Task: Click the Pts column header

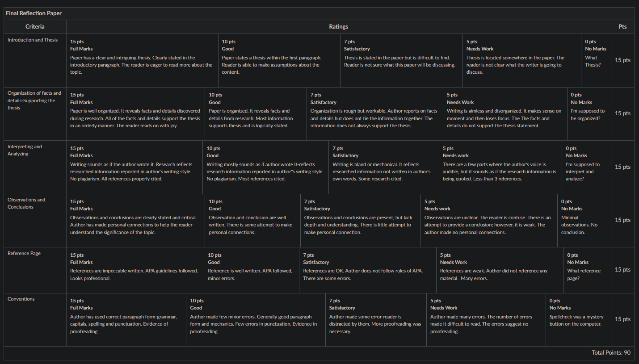Action: [x=622, y=27]
